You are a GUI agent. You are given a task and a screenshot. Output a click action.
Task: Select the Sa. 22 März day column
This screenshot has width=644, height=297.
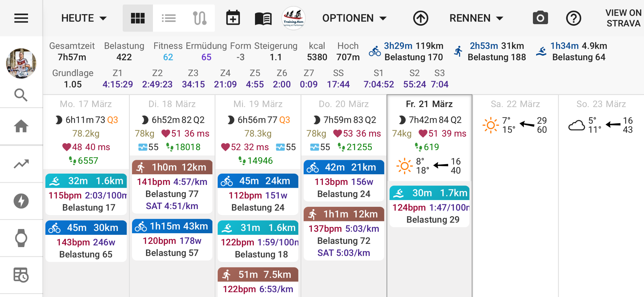tap(515, 104)
